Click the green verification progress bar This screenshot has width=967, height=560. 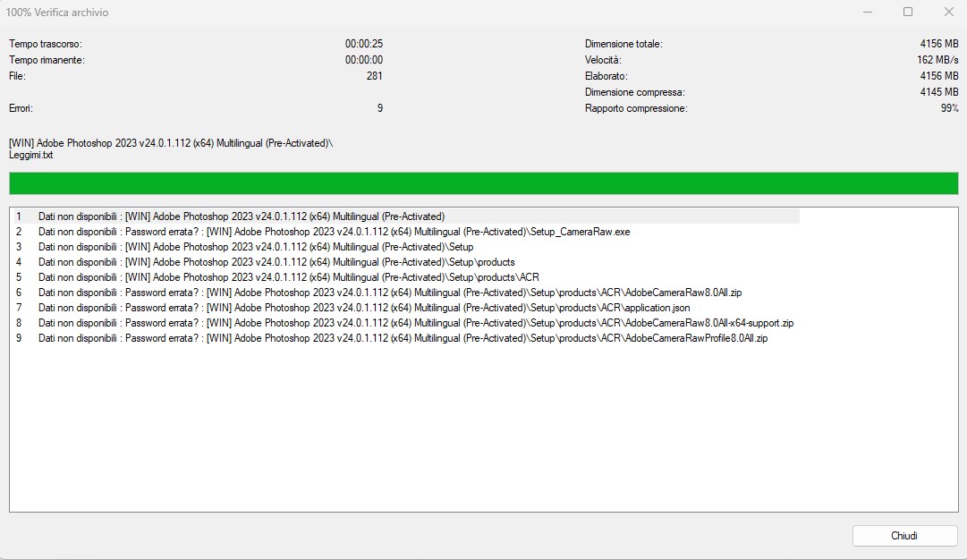pos(483,183)
